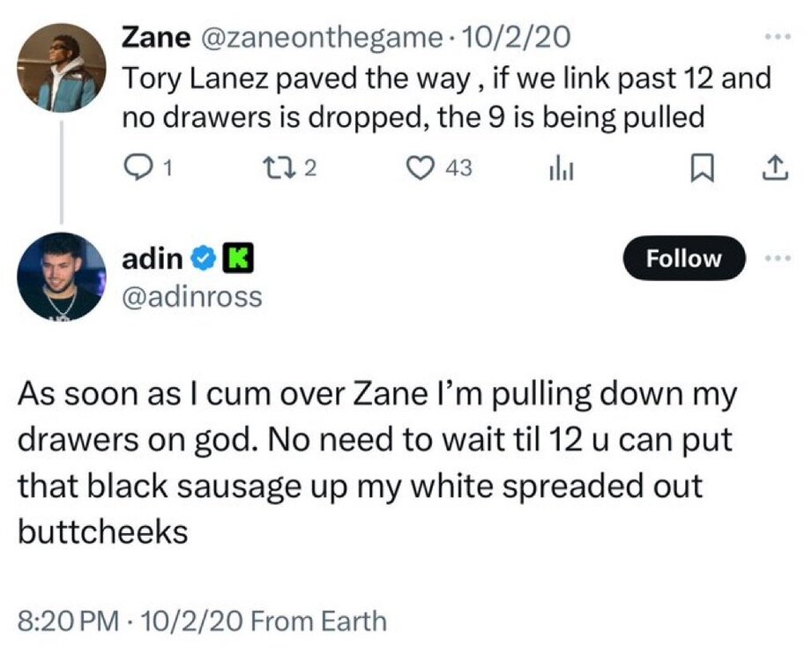Open the @zaneonthegame profile handle
This screenshot has height=661, width=812.
323,36
